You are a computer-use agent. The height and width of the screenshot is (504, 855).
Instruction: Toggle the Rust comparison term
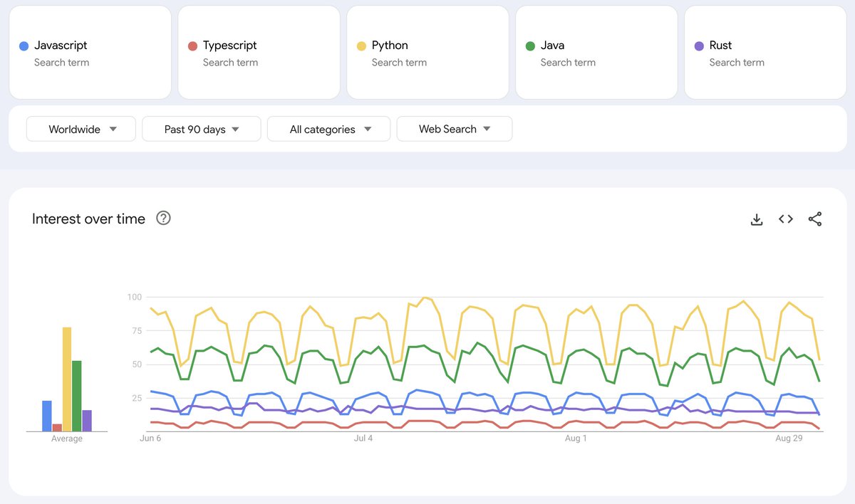(x=765, y=52)
